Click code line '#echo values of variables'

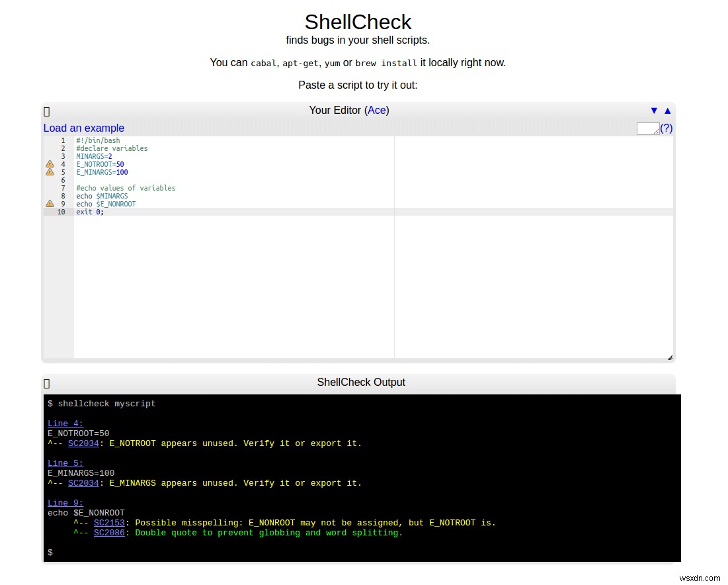click(126, 188)
